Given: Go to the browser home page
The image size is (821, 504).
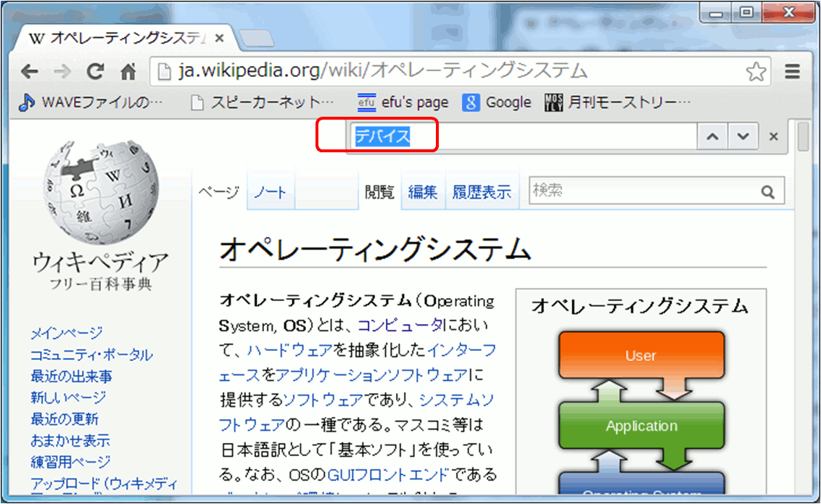Looking at the screenshot, I should 128,71.
